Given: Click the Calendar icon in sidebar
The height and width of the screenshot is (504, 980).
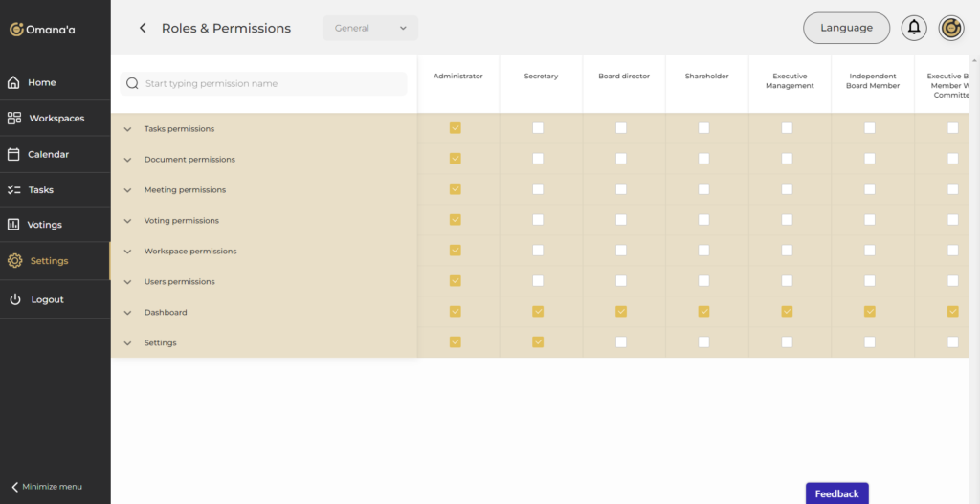Looking at the screenshot, I should 14,154.
